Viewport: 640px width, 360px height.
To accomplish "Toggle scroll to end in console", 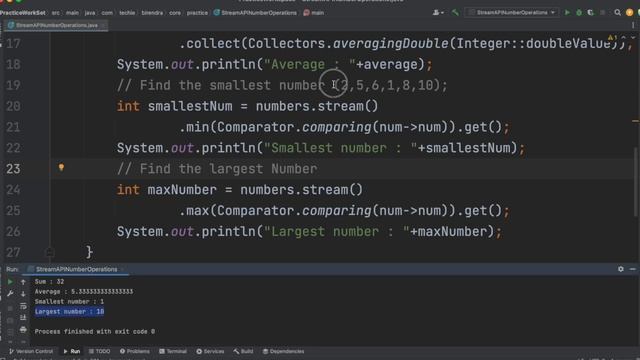I will [23, 318].
